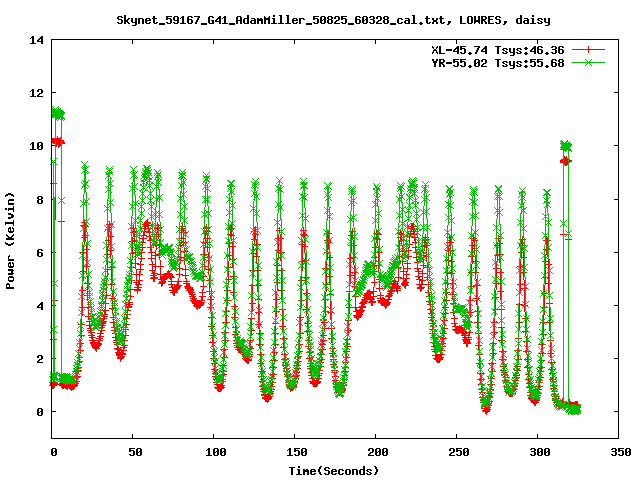The height and width of the screenshot is (480, 640).
Task: Click the 200 tick label on time axis
Action: (376, 452)
